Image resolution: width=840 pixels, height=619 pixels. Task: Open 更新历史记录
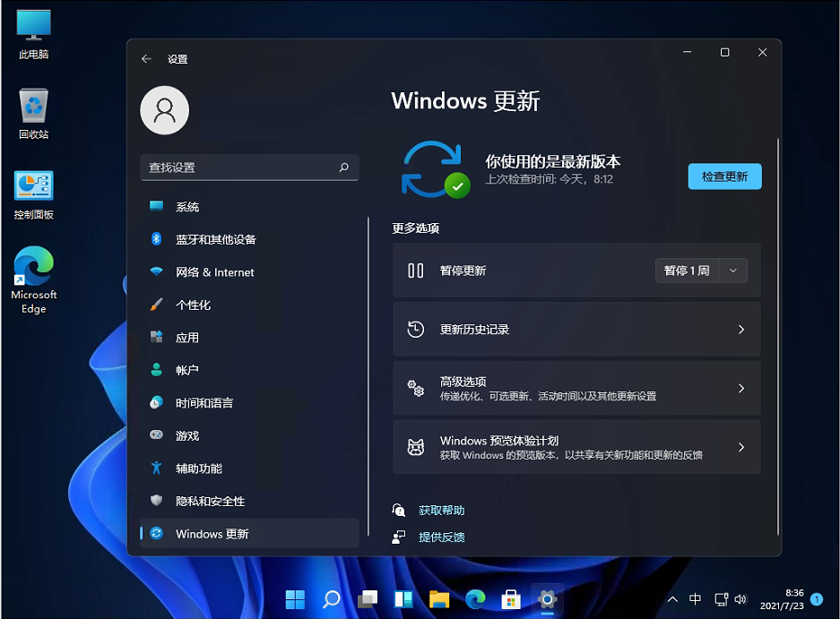coord(576,329)
